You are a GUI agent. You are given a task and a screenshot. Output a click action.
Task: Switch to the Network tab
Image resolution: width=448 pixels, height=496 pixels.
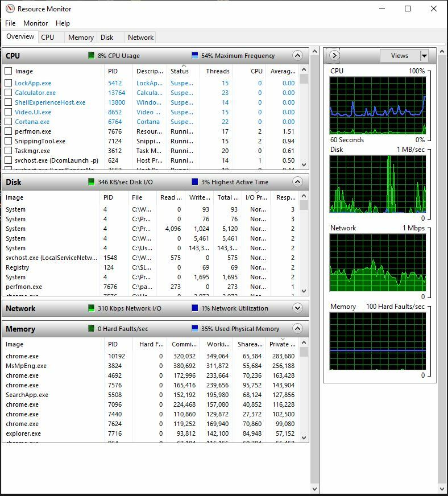(140, 38)
